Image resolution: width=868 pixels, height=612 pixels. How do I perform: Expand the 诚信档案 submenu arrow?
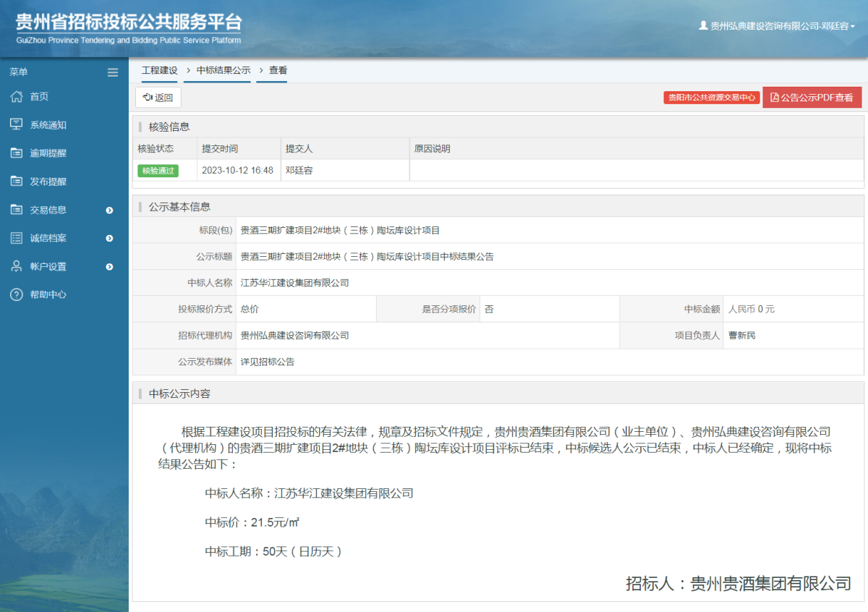click(x=109, y=239)
